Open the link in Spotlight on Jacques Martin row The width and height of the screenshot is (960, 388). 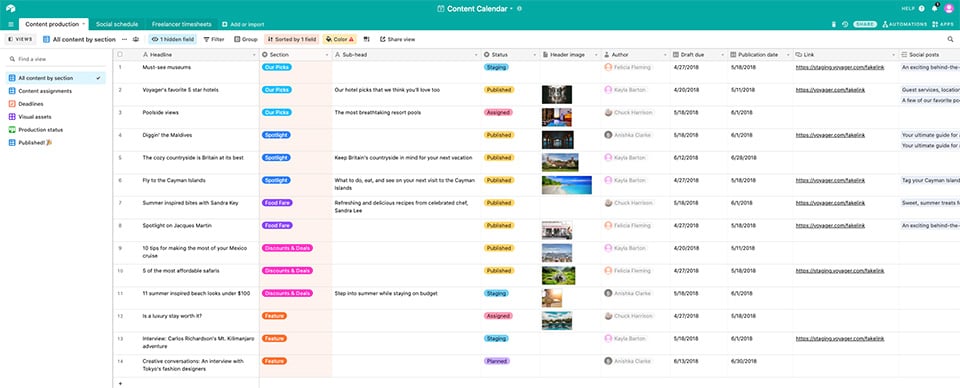830,225
